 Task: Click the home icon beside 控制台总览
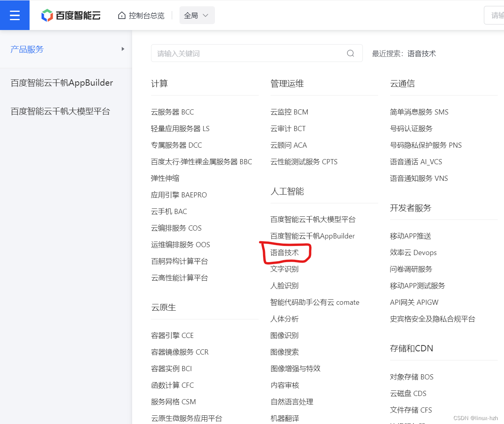point(122,15)
